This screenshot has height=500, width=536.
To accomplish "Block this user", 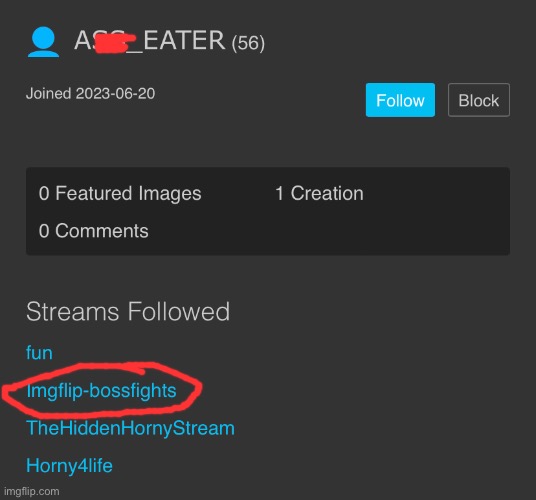I will (x=479, y=100).
